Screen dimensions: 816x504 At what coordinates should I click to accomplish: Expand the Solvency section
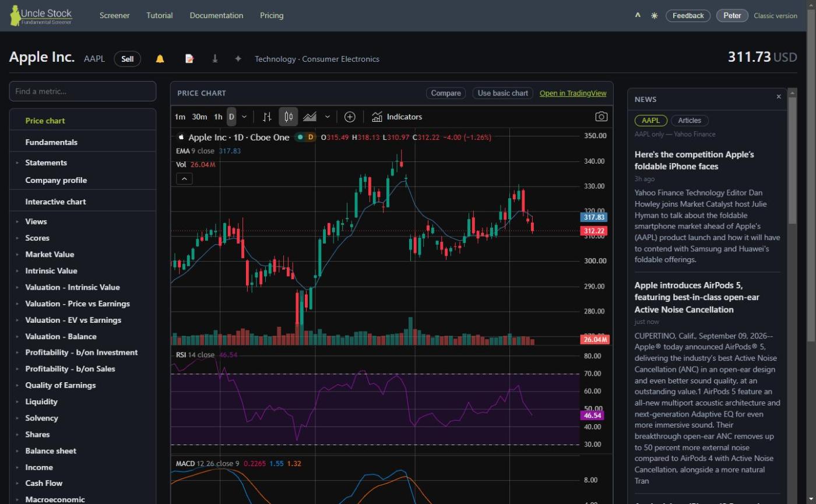pos(41,418)
